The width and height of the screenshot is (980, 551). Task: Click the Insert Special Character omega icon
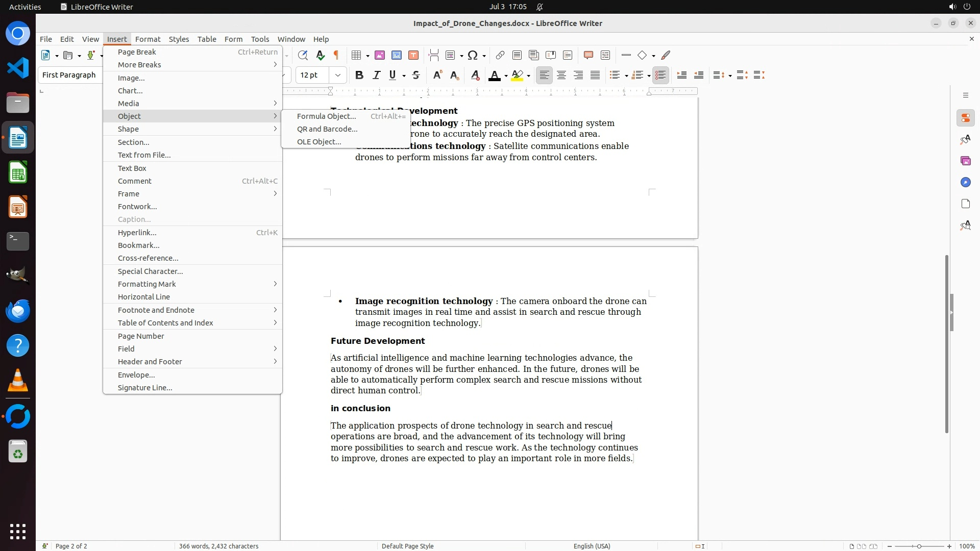coord(473,55)
